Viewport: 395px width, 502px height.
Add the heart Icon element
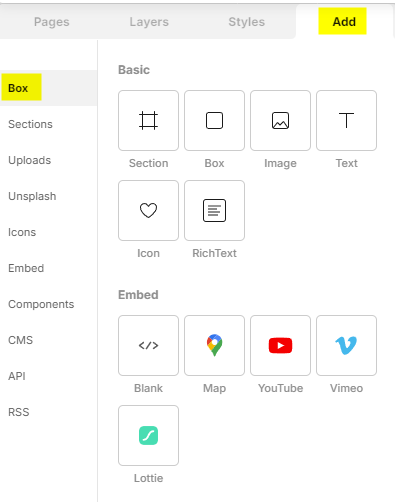[148, 210]
